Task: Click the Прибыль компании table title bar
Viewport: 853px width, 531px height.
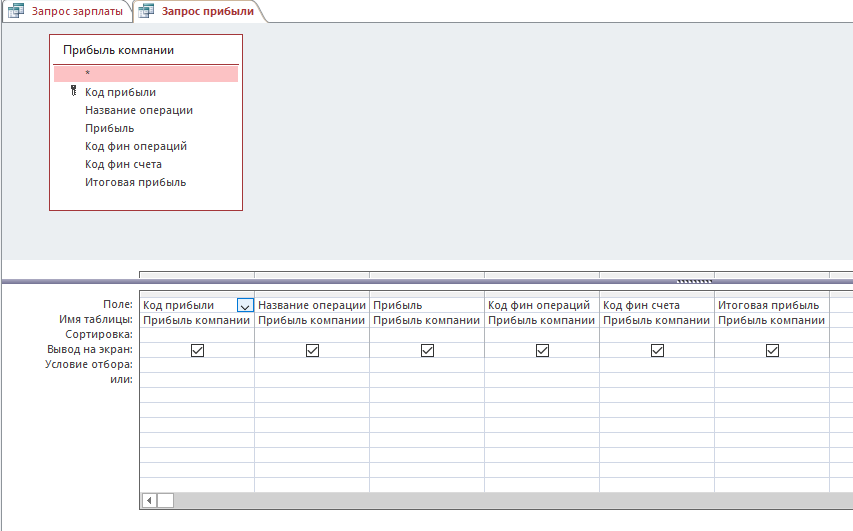Action: click(x=146, y=50)
